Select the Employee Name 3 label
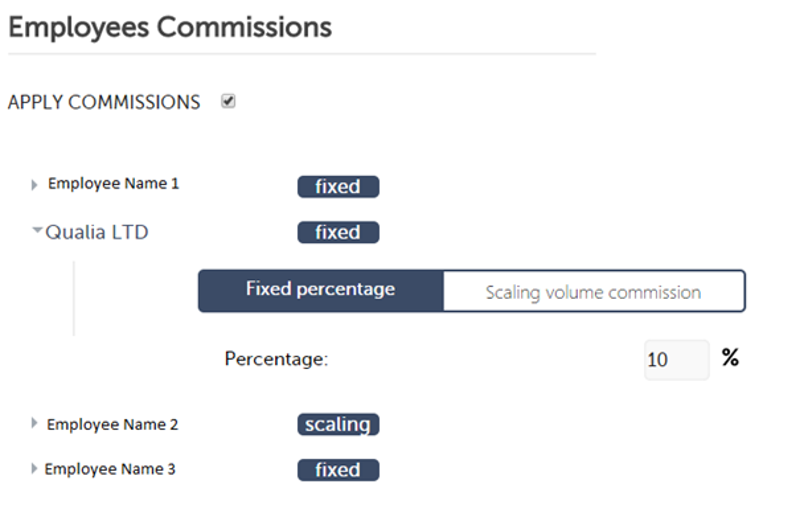The image size is (800, 521). 110,469
